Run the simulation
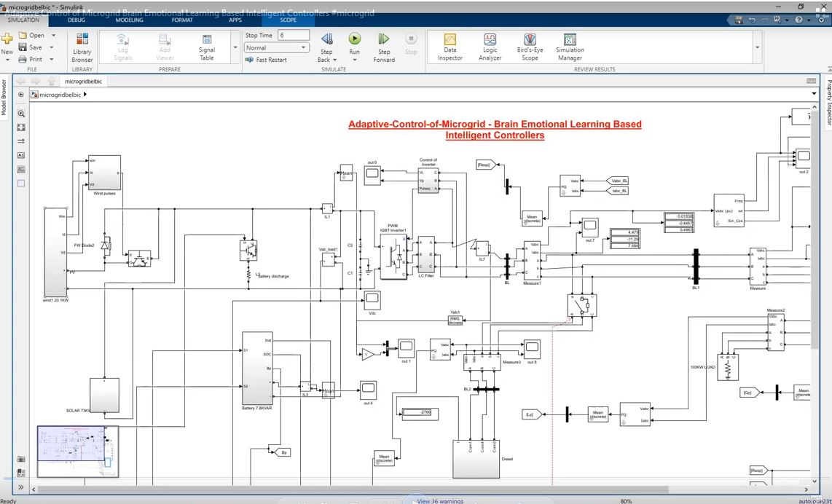The width and height of the screenshot is (832, 504). click(x=355, y=39)
